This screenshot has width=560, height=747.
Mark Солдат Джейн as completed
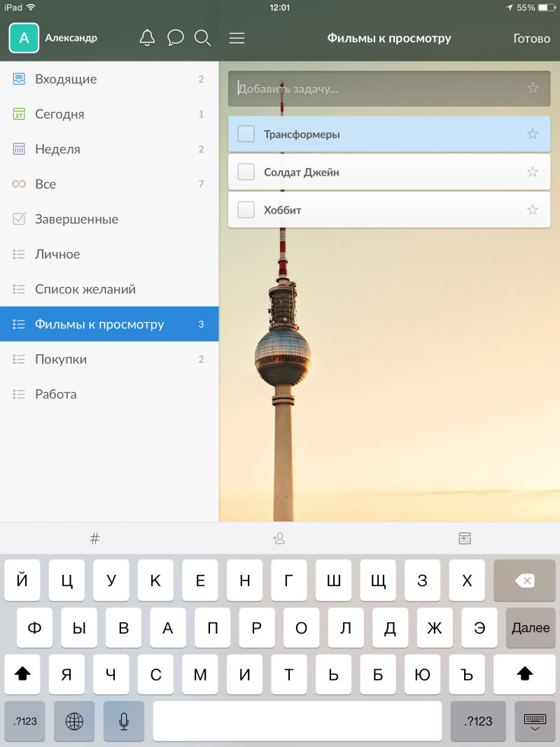point(246,172)
